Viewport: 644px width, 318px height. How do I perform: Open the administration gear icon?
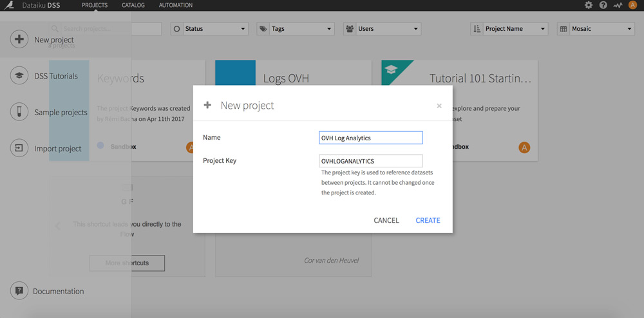(x=589, y=5)
